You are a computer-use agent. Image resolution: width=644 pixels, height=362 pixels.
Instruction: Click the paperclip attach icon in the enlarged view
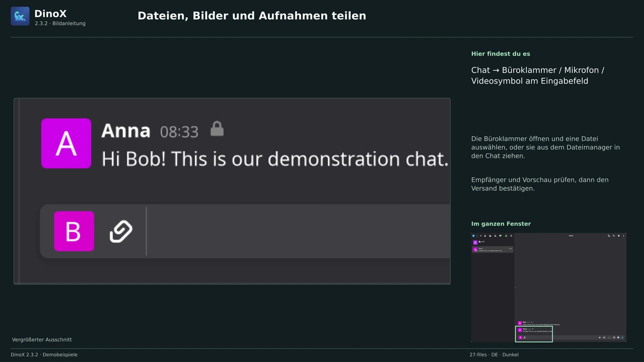(x=121, y=231)
